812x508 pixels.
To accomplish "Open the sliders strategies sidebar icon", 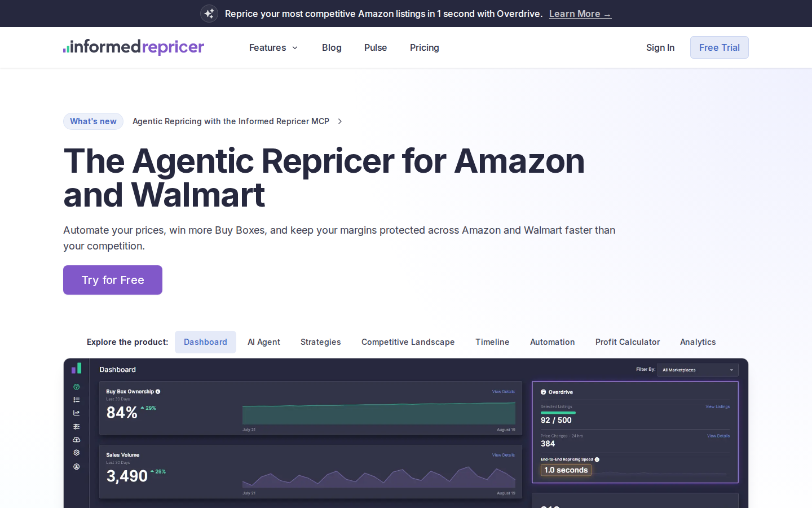I will point(76,427).
